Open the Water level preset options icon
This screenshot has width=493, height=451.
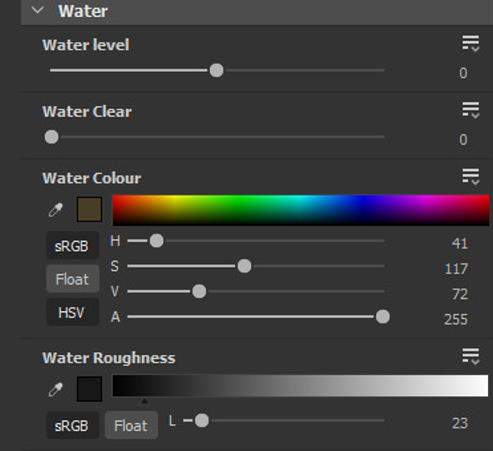[x=471, y=44]
